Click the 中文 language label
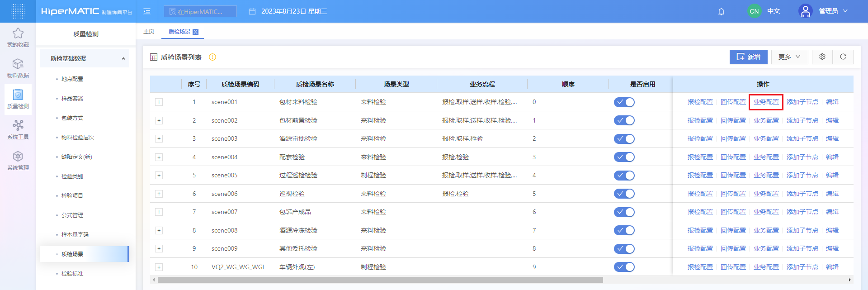This screenshot has height=290, width=868. 774,11
